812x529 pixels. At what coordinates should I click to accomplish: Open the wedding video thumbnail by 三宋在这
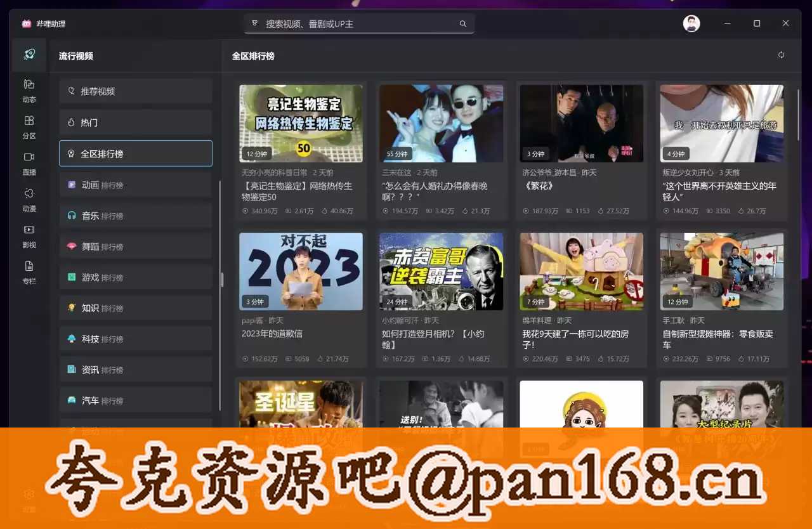442,124
